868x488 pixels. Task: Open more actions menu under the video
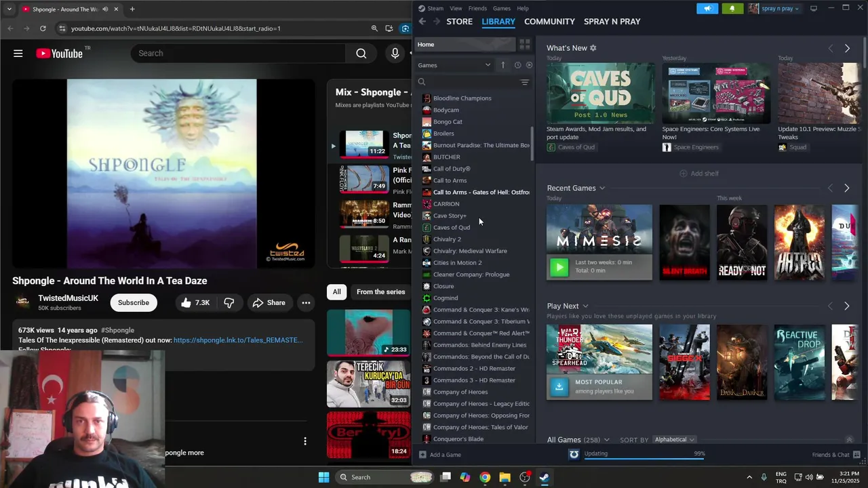[x=306, y=303]
